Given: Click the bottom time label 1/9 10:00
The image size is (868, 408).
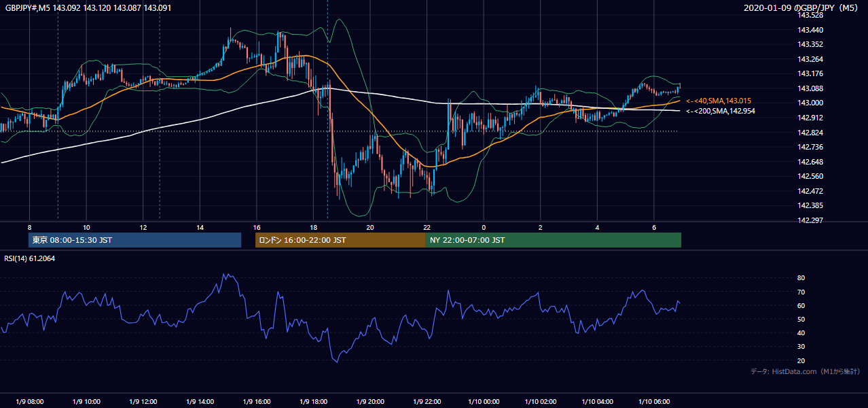Looking at the screenshot, I should click(x=86, y=402).
